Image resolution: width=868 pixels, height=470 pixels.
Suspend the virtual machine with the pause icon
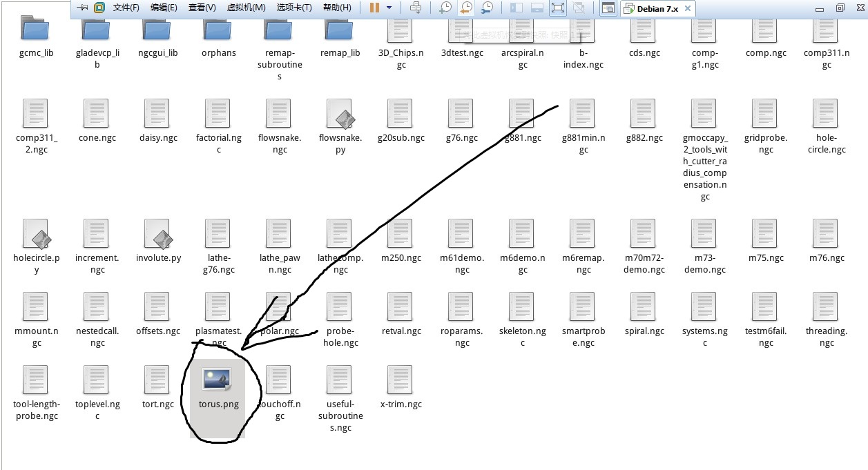point(375,8)
